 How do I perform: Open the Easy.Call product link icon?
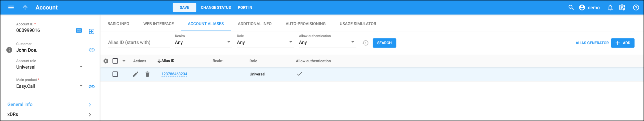(x=92, y=87)
